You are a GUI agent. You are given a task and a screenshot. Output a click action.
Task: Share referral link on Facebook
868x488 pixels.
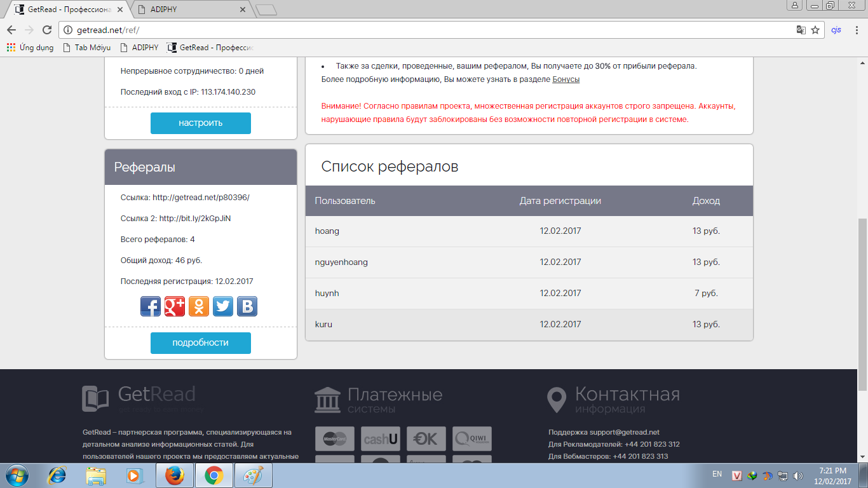click(x=151, y=306)
